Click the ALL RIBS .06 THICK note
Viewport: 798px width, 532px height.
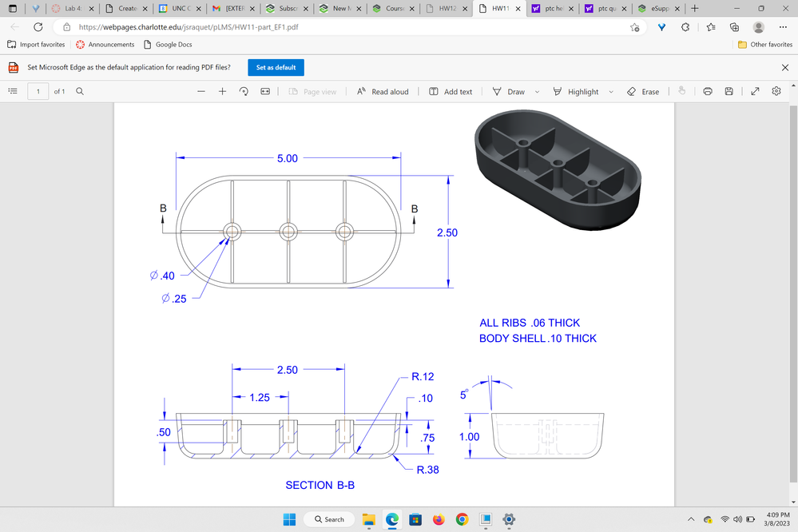[530, 323]
